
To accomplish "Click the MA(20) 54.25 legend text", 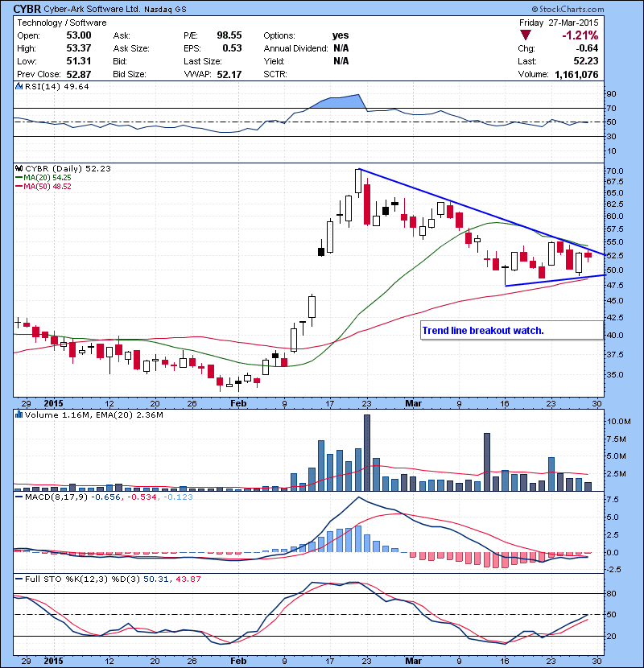I will [47, 178].
